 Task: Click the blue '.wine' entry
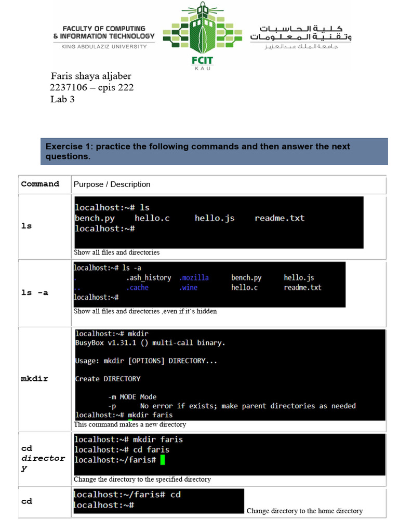pyautogui.click(x=188, y=287)
